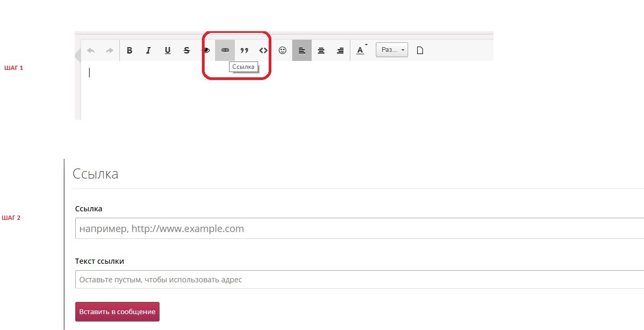Insert a quote block
Image resolution: width=644 pixels, height=330 pixels.
[x=244, y=50]
